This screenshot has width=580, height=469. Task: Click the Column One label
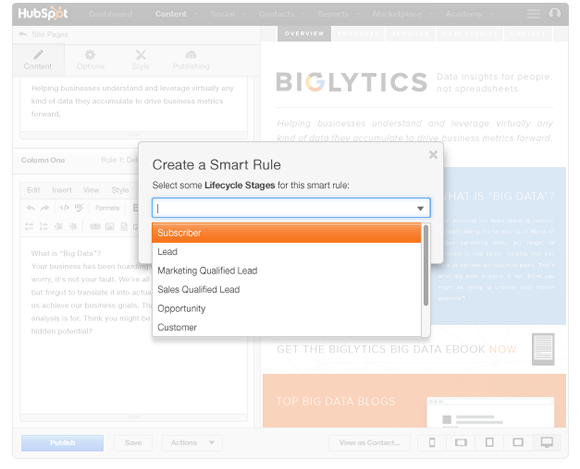[43, 160]
